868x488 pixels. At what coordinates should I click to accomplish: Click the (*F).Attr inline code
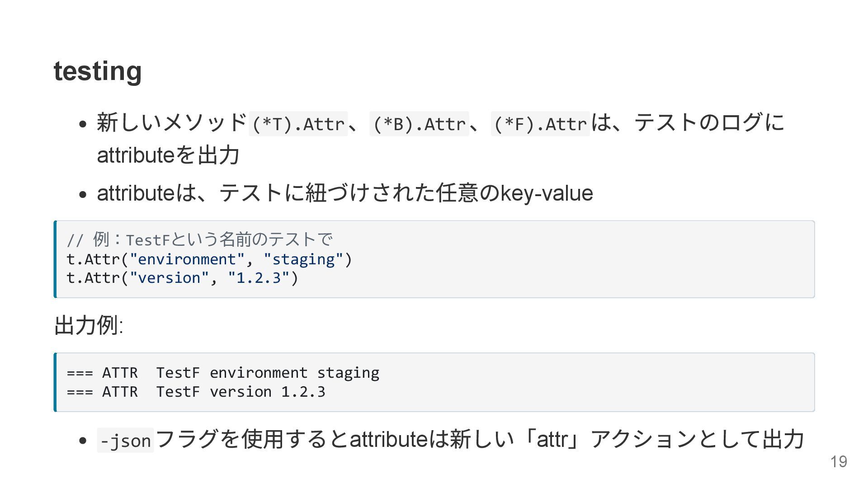click(x=541, y=124)
